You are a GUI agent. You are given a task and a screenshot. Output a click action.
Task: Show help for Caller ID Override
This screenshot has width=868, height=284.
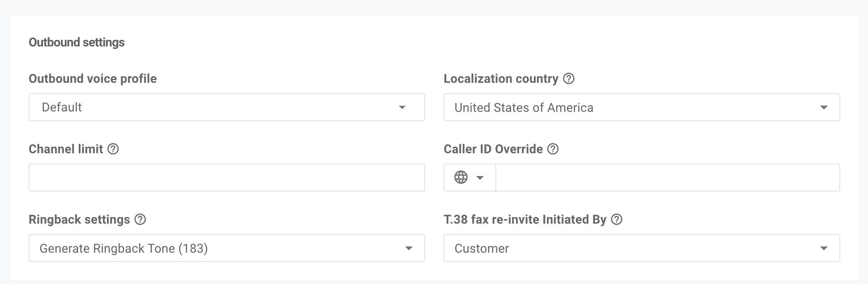click(553, 149)
